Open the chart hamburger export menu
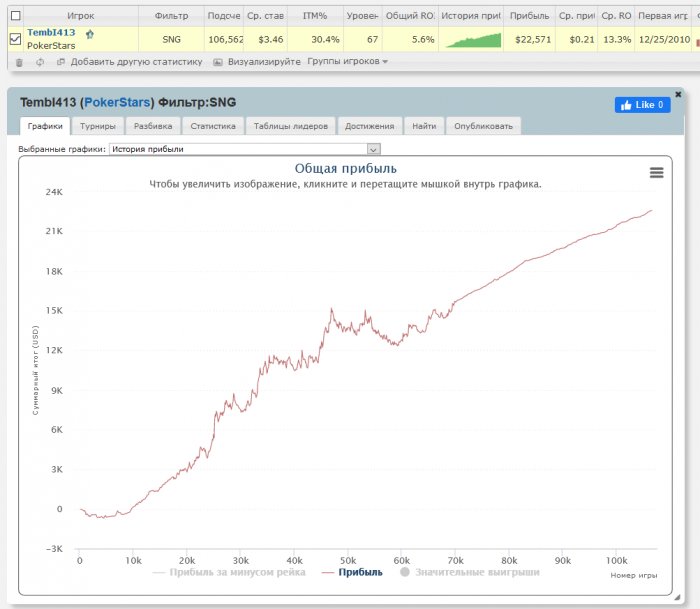This screenshot has height=609, width=700. tap(656, 172)
